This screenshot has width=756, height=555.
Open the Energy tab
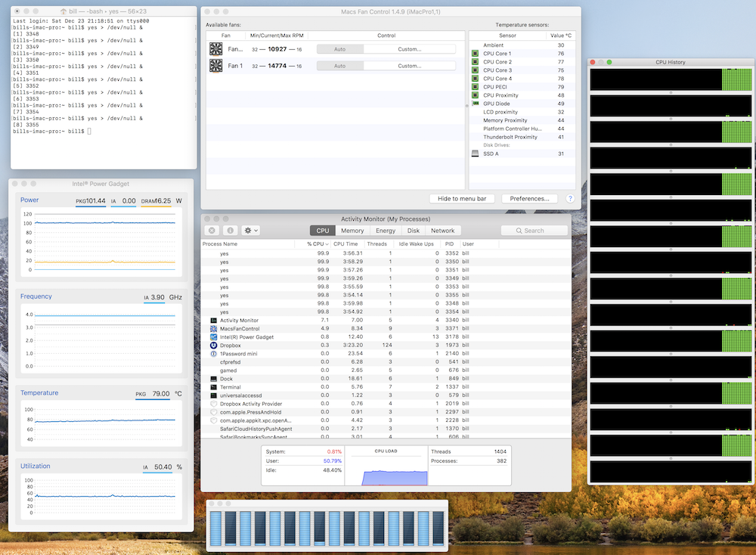[386, 231]
